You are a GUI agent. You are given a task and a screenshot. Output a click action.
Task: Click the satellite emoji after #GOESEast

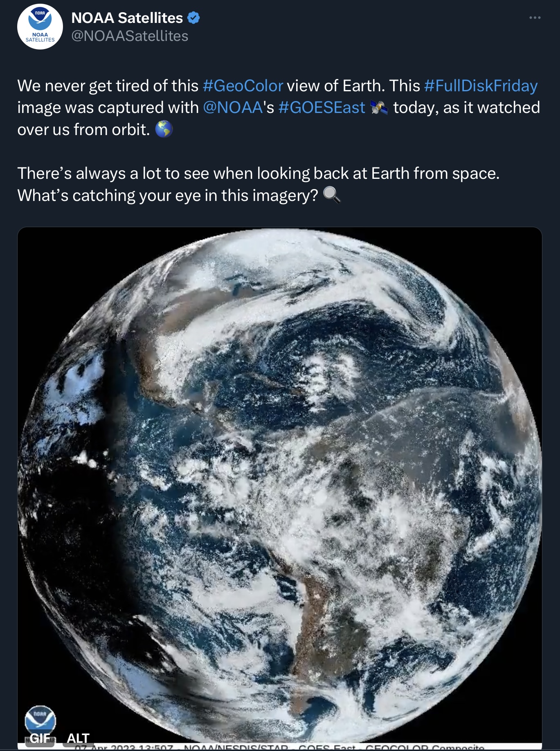point(379,108)
